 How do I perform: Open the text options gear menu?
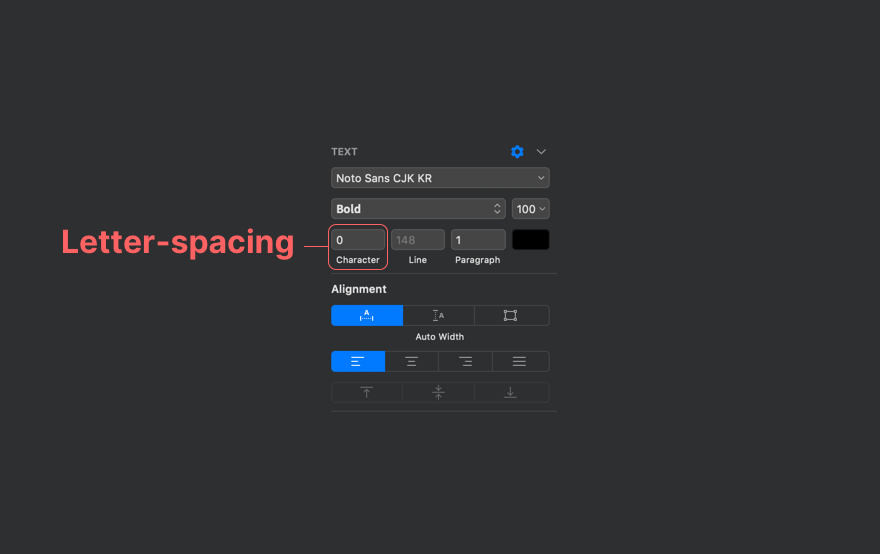tap(517, 152)
